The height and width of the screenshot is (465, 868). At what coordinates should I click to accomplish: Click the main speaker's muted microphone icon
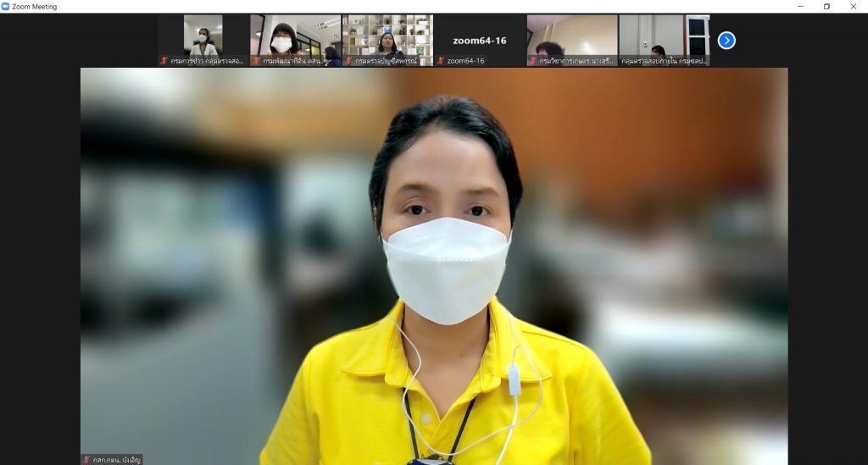click(x=86, y=459)
